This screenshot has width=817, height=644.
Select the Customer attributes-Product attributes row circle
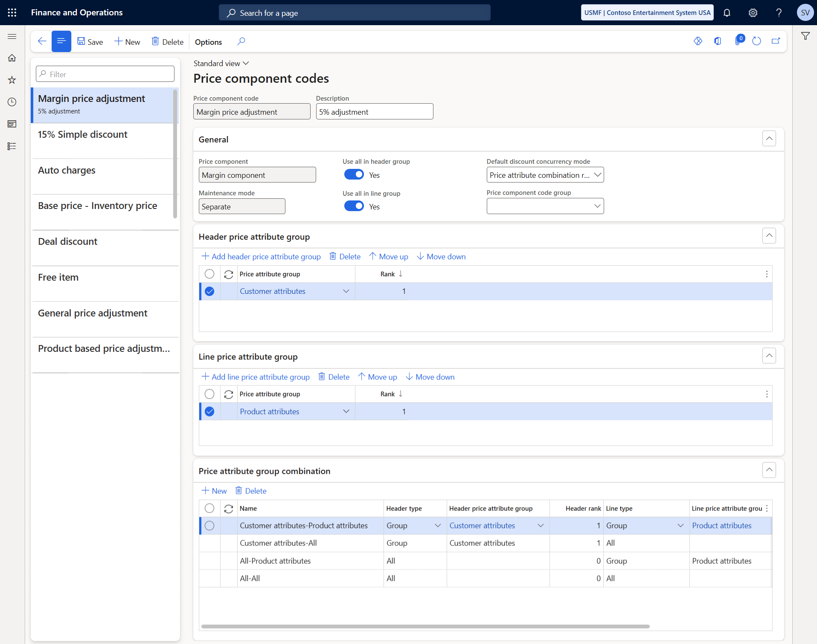(209, 526)
